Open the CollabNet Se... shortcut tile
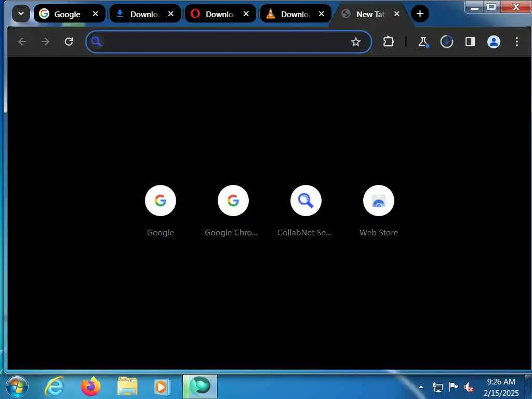The width and height of the screenshot is (532, 399). click(x=305, y=211)
